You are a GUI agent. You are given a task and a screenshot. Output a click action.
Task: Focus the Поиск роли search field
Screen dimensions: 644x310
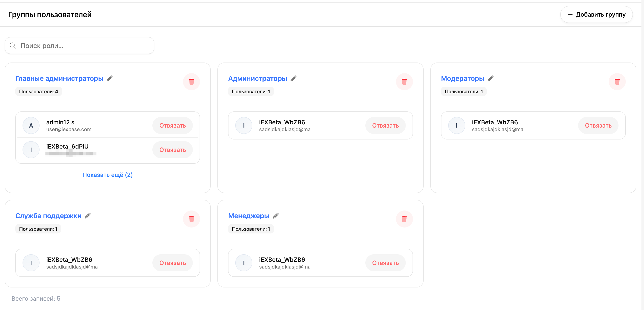pos(79,46)
